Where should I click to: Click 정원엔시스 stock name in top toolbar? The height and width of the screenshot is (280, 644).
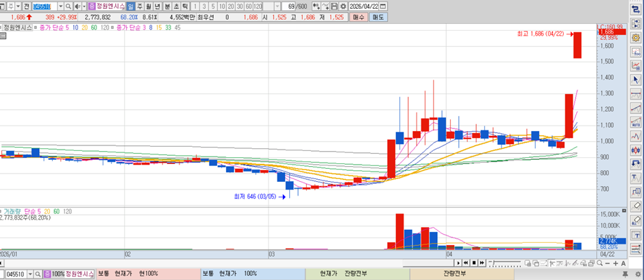110,7
